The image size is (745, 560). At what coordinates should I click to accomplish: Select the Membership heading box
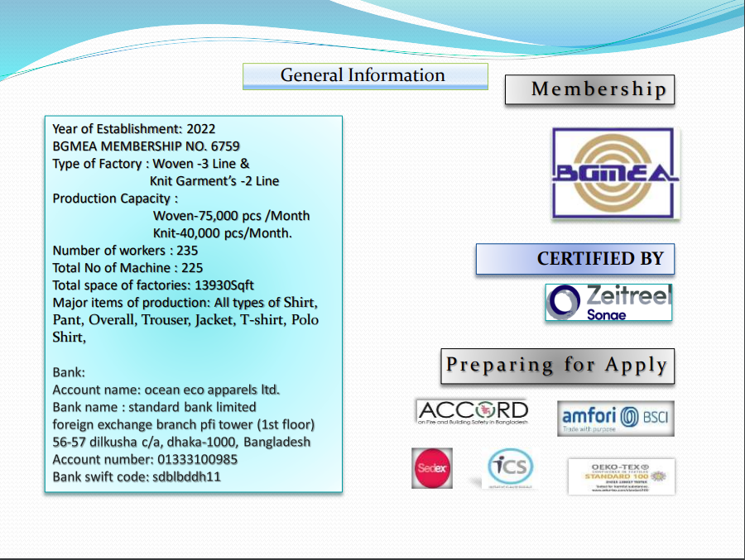click(x=589, y=89)
